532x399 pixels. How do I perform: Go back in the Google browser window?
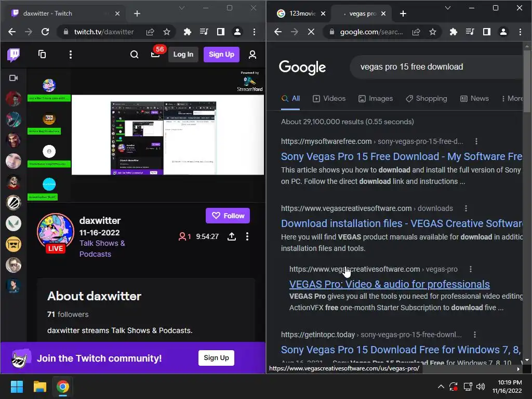278,32
